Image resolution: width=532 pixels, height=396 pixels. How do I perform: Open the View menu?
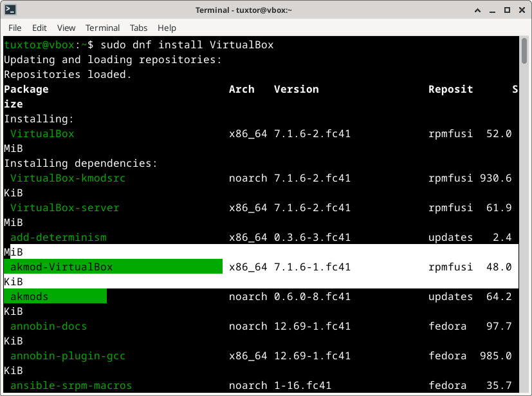point(66,28)
